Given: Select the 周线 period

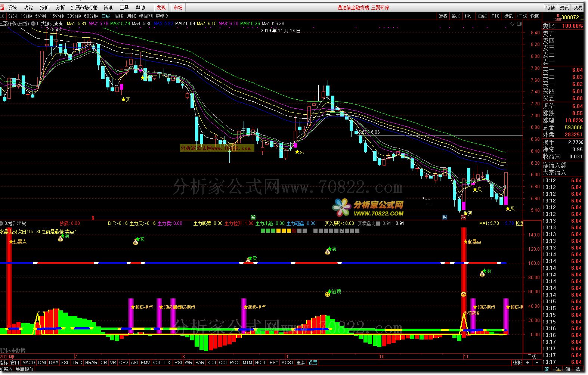Looking at the screenshot, I should click(x=119, y=16).
